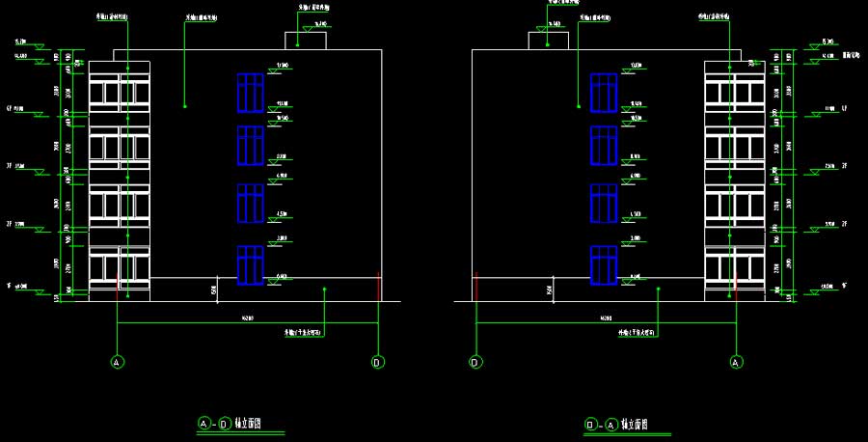
Task: Select top-floor blue window in D-A elevation
Action: pos(604,93)
